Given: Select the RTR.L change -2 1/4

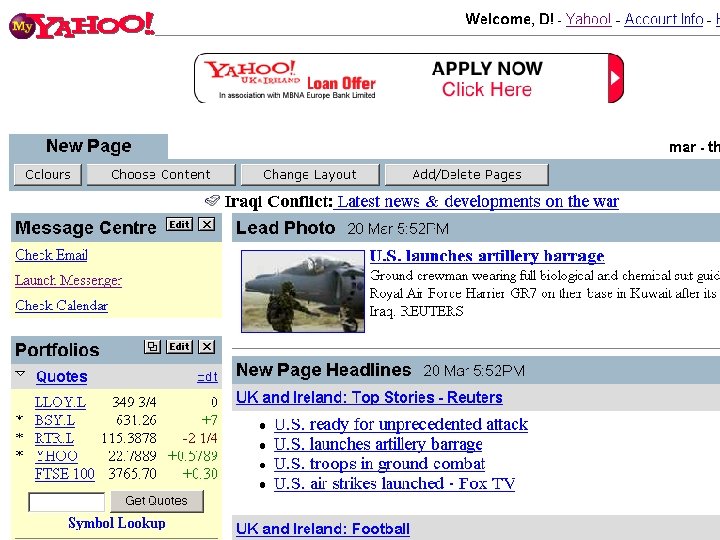Looking at the screenshot, I should 200,438.
